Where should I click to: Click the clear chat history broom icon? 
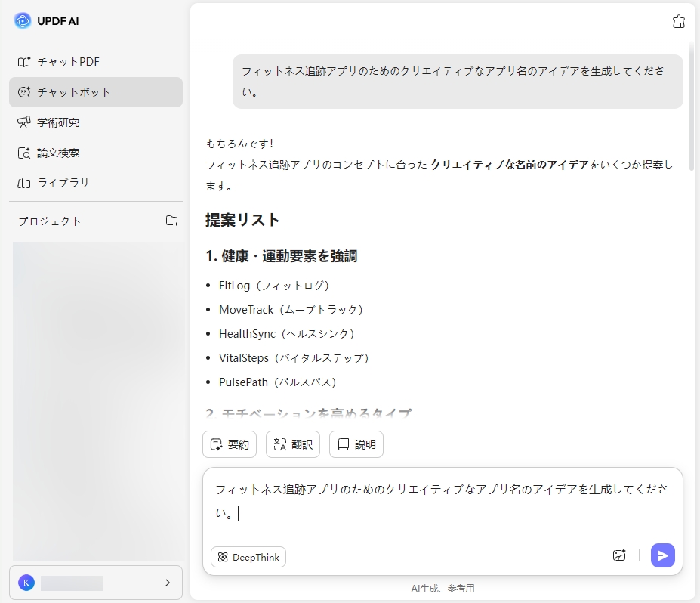(x=678, y=22)
